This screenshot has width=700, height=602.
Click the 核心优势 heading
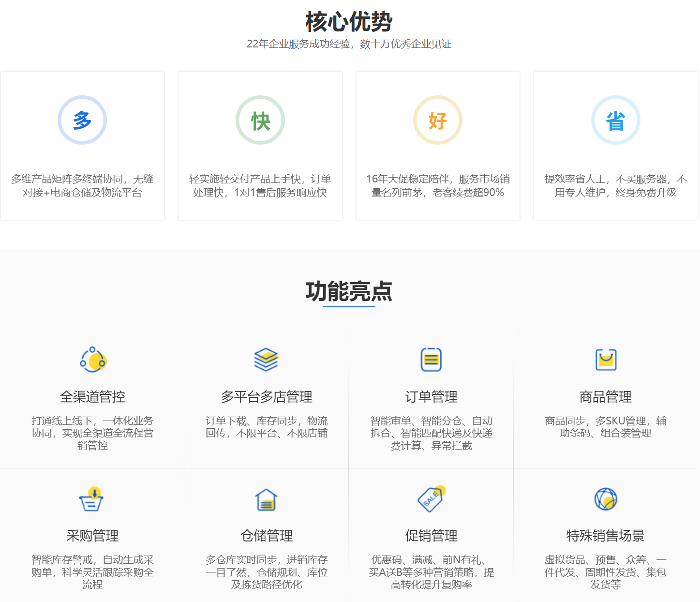click(x=350, y=22)
